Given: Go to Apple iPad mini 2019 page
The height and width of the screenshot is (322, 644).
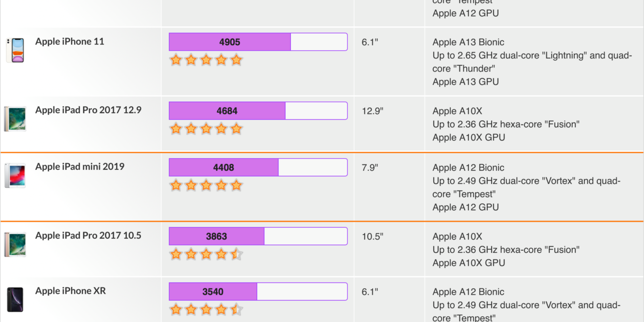Looking at the screenshot, I should point(80,167).
